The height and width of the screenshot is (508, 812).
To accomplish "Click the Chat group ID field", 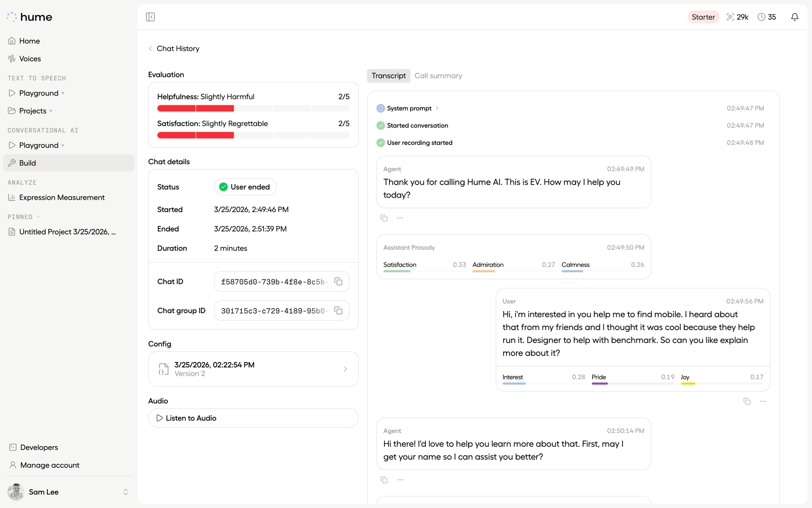I will click(282, 311).
